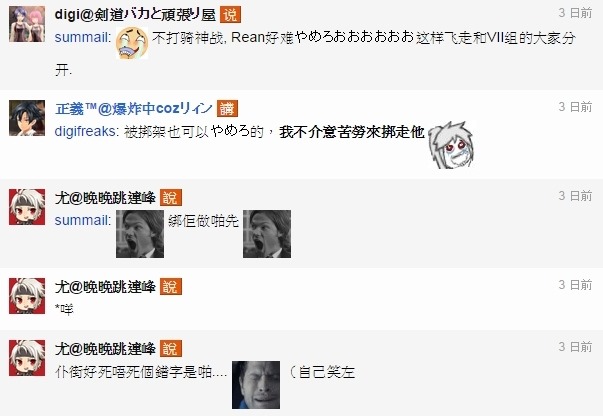The height and width of the screenshot is (416, 603).
Task: Open 尤@晚晚跳連峰 username on last post
Action: [x=105, y=349]
